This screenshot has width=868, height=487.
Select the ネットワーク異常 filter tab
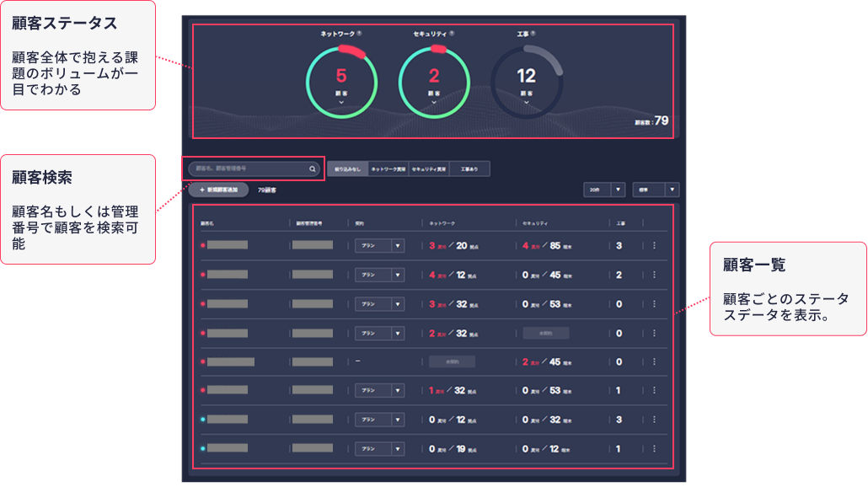coord(388,169)
